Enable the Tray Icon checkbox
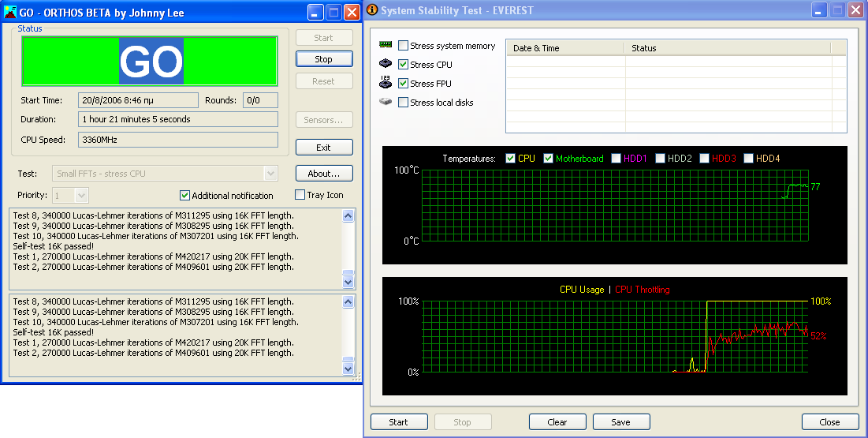This screenshot has width=868, height=438. click(300, 195)
